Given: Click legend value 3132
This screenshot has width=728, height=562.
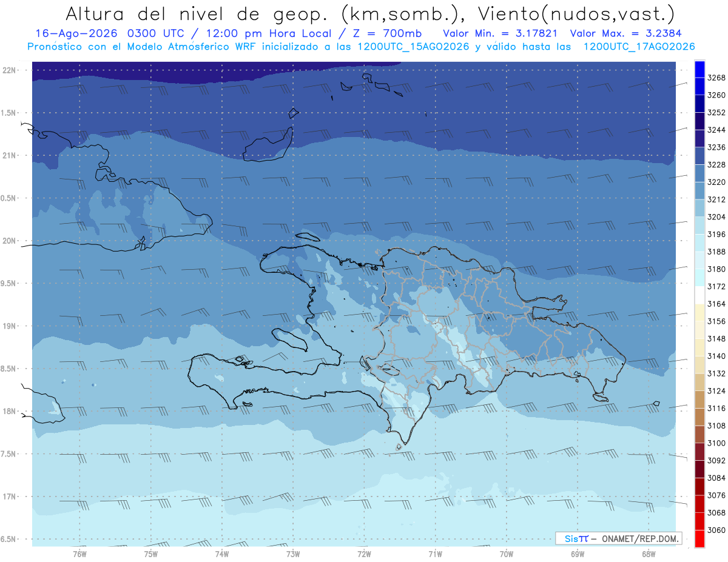Looking at the screenshot, I should pyautogui.click(x=716, y=373).
